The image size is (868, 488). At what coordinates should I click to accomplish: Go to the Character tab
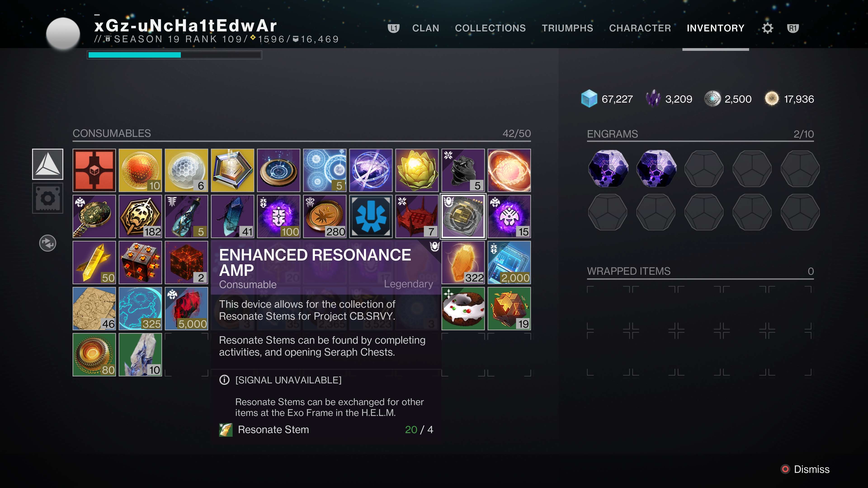639,28
